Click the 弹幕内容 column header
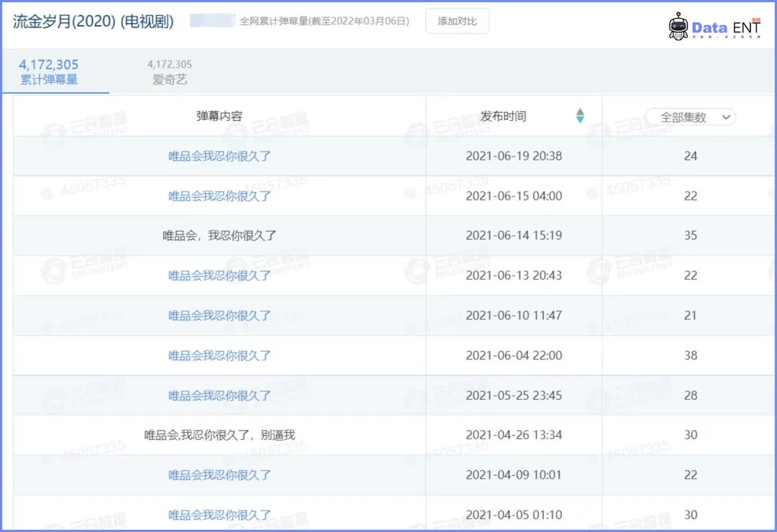 [x=217, y=115]
